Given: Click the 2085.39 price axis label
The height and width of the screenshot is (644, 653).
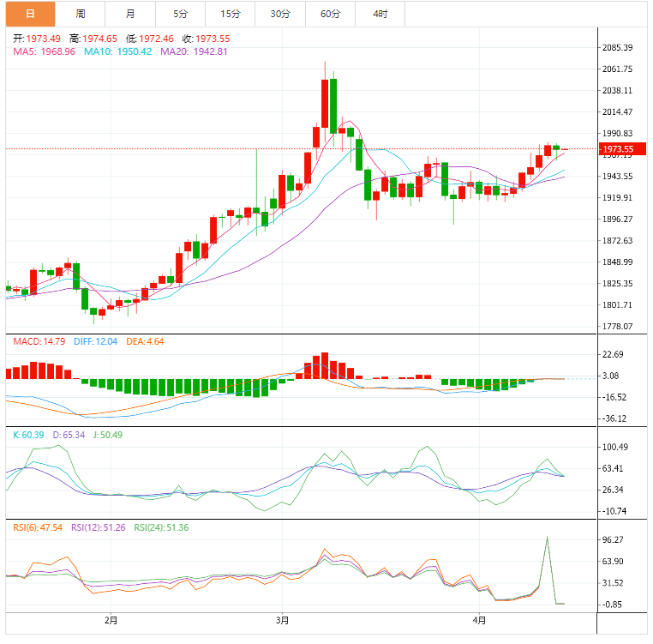Looking at the screenshot, I should point(618,47).
